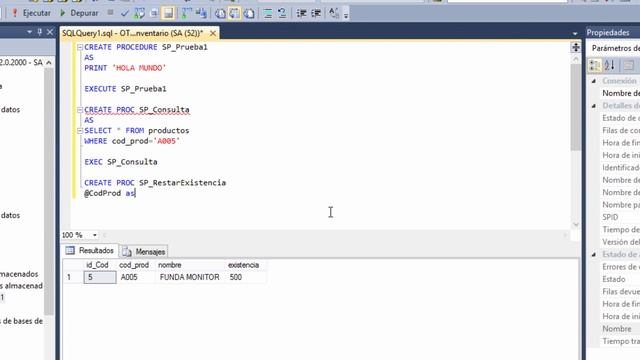Display the estimated execution plan
The width and height of the screenshot is (640, 360).
click(x=139, y=13)
